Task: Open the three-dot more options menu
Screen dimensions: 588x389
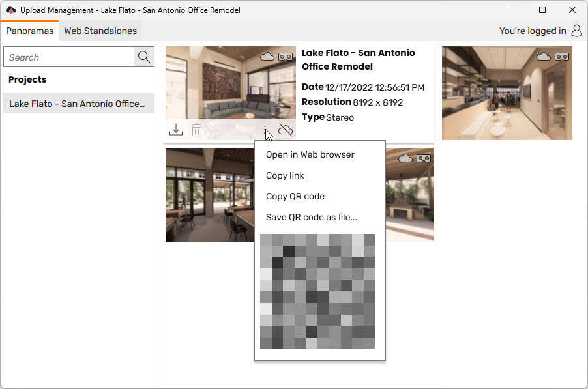Action: pyautogui.click(x=265, y=130)
